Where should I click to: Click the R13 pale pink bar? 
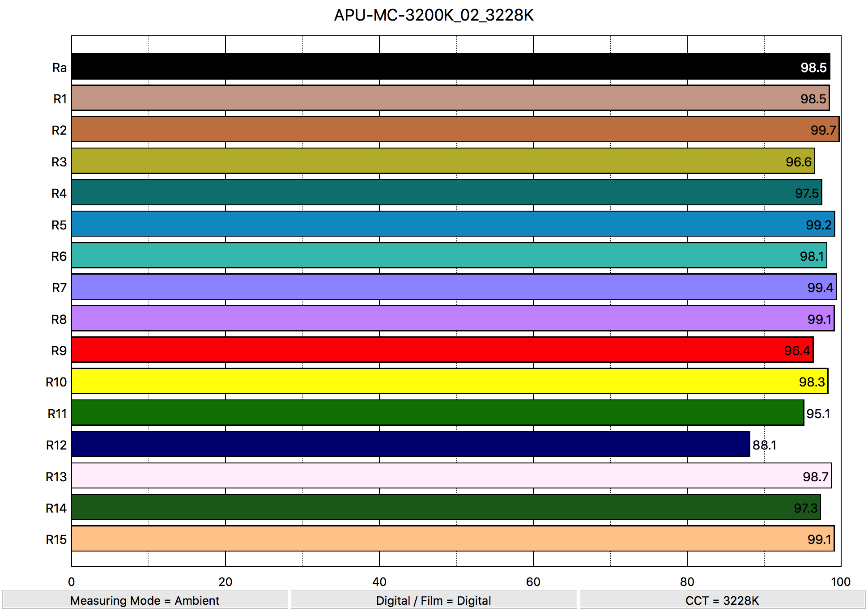(447, 475)
